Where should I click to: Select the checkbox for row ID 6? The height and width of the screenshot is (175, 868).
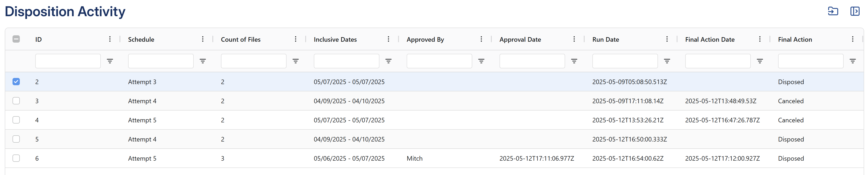[16, 158]
